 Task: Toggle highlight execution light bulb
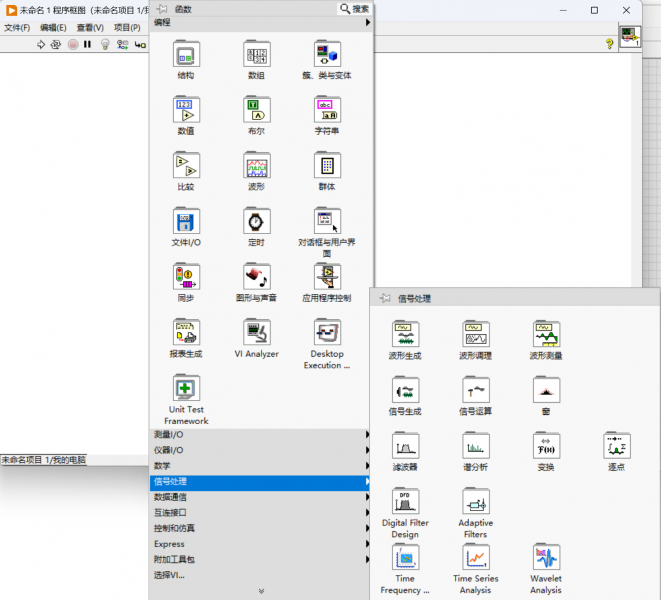click(105, 44)
